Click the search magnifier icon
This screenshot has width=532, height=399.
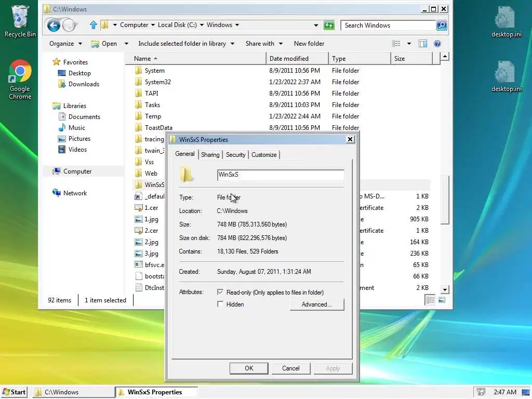(x=442, y=25)
